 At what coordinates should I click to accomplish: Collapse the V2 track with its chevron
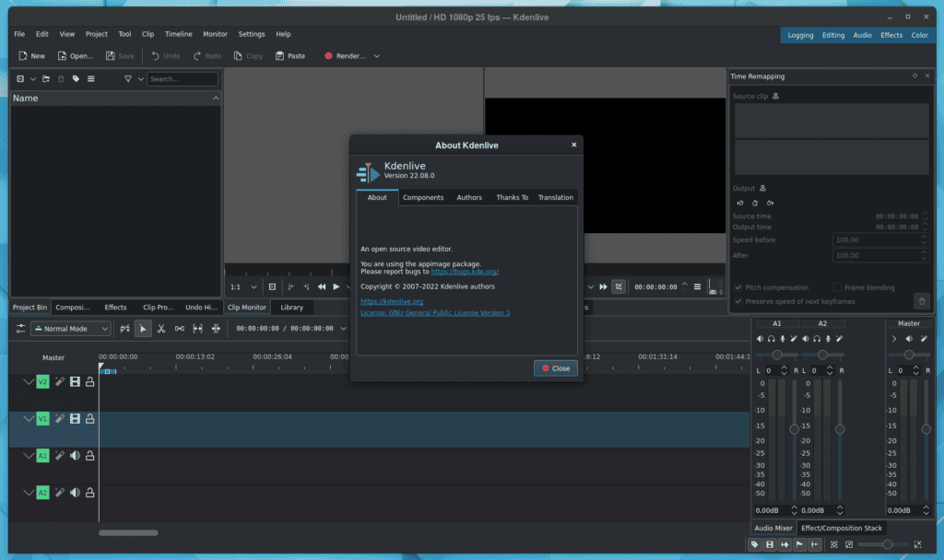click(28, 382)
